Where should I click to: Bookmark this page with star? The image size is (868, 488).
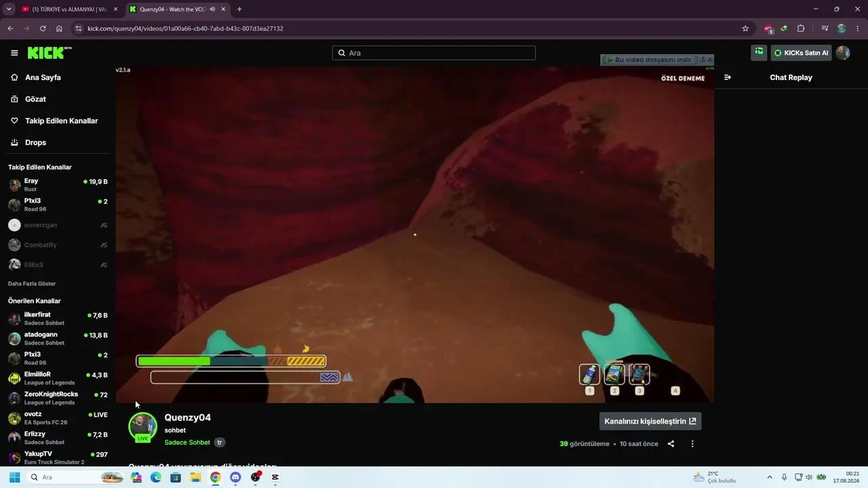[x=745, y=28]
